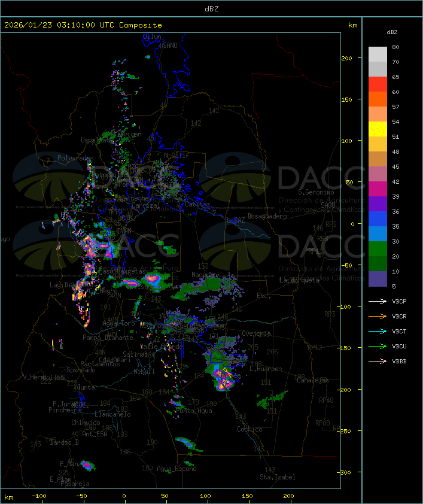Click the S.Geronimo place label
Screen dimensions: 423x504
tap(316, 192)
